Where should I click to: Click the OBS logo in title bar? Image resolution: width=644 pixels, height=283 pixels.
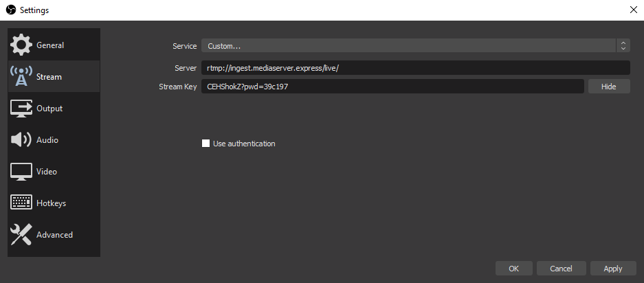coord(12,10)
